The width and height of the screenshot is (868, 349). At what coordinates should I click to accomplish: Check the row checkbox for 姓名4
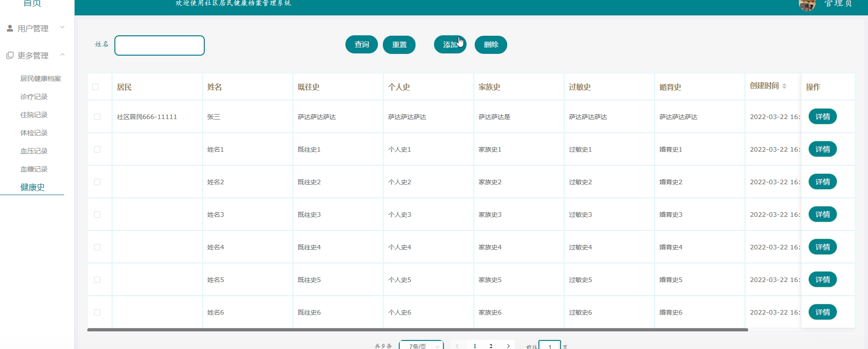(x=97, y=247)
